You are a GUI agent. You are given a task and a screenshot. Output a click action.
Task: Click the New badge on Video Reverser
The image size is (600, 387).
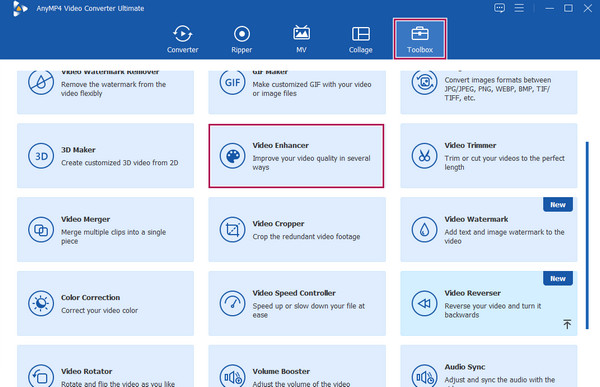(558, 278)
